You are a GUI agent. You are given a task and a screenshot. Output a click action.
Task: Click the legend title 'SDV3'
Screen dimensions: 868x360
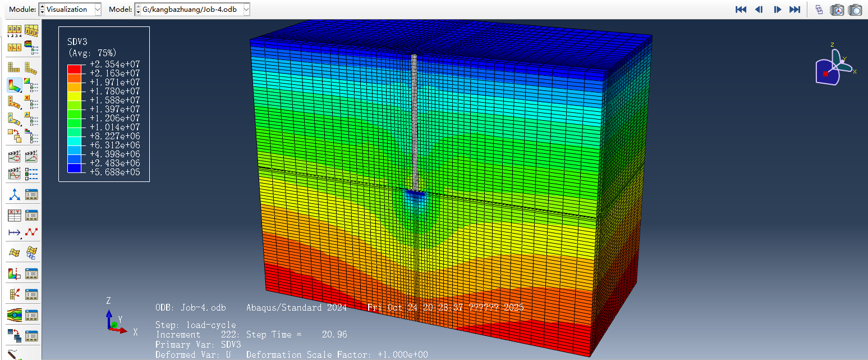point(77,41)
